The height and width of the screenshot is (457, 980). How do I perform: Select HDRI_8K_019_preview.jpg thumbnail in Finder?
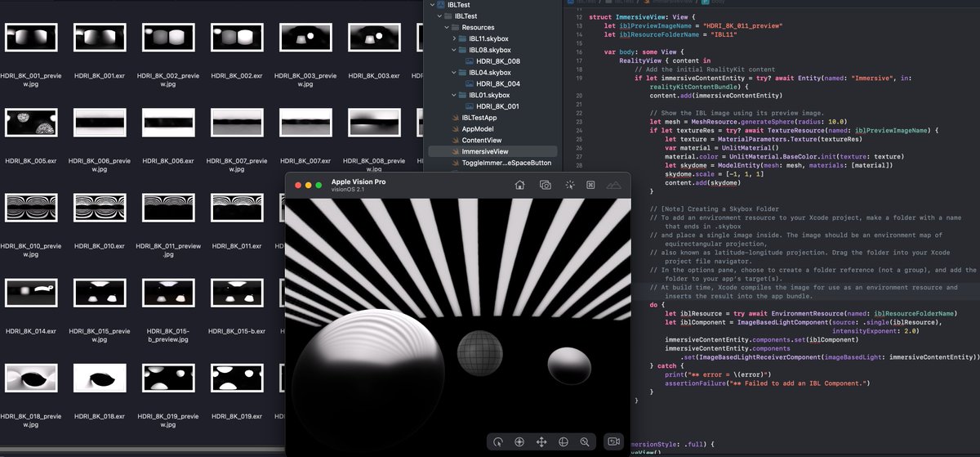click(167, 378)
